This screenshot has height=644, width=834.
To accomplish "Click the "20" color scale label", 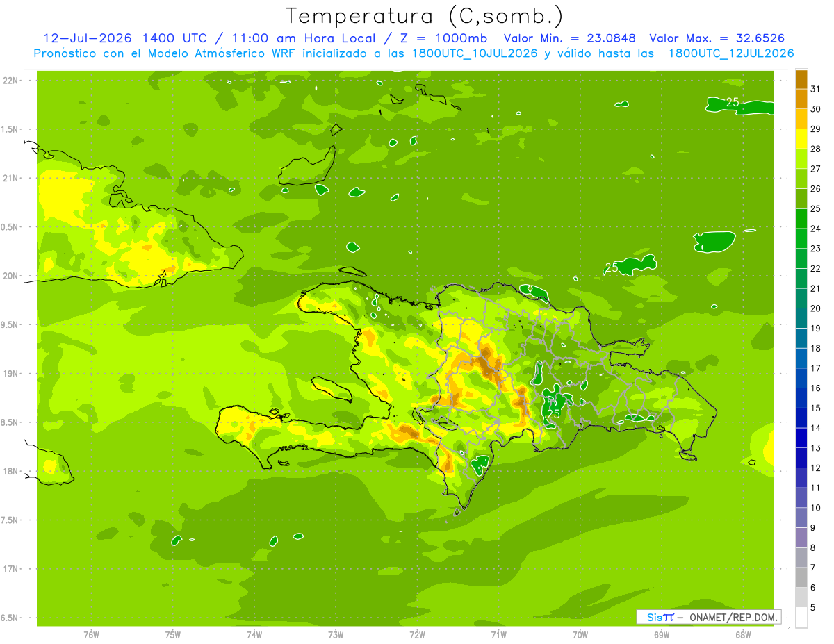I will (816, 308).
